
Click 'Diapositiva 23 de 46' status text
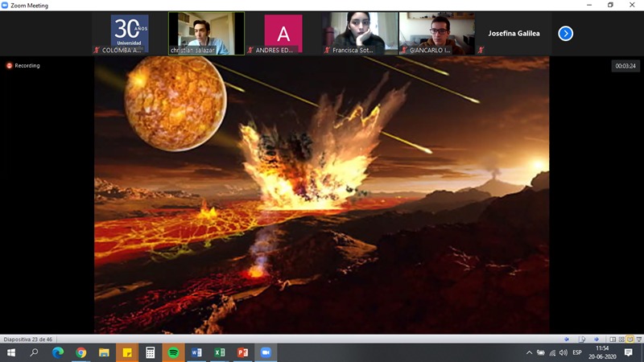(x=28, y=339)
